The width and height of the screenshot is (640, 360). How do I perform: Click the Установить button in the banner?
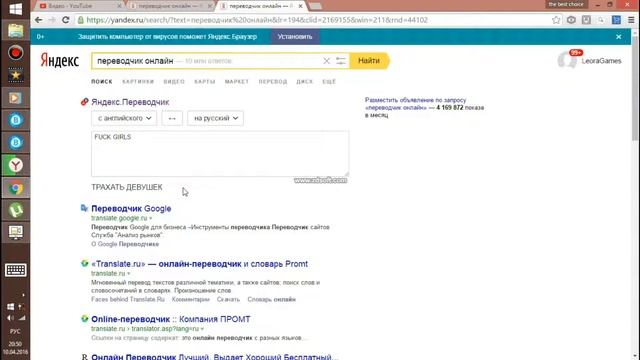point(295,37)
